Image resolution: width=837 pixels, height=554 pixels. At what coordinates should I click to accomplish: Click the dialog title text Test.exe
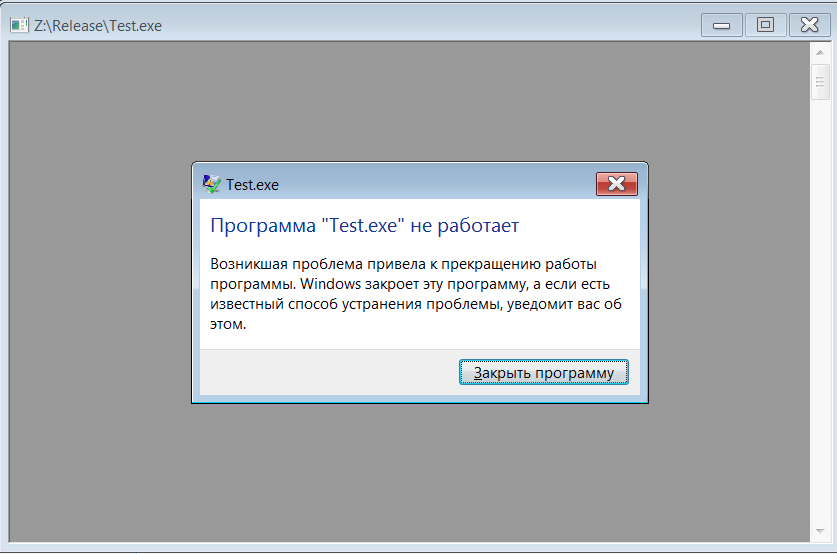pos(252,185)
